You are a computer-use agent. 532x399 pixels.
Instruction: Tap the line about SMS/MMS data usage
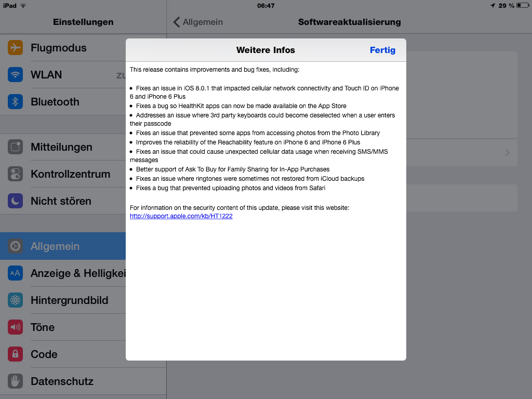point(259,156)
